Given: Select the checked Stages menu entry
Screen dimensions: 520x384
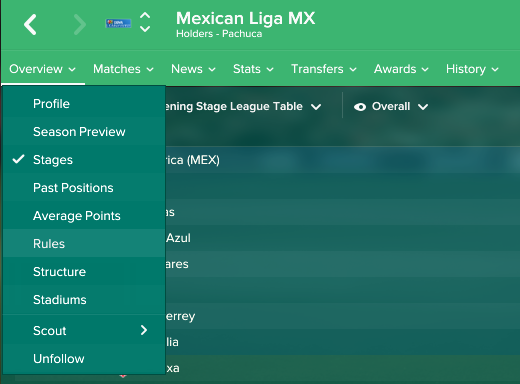Looking at the screenshot, I should point(84,160).
